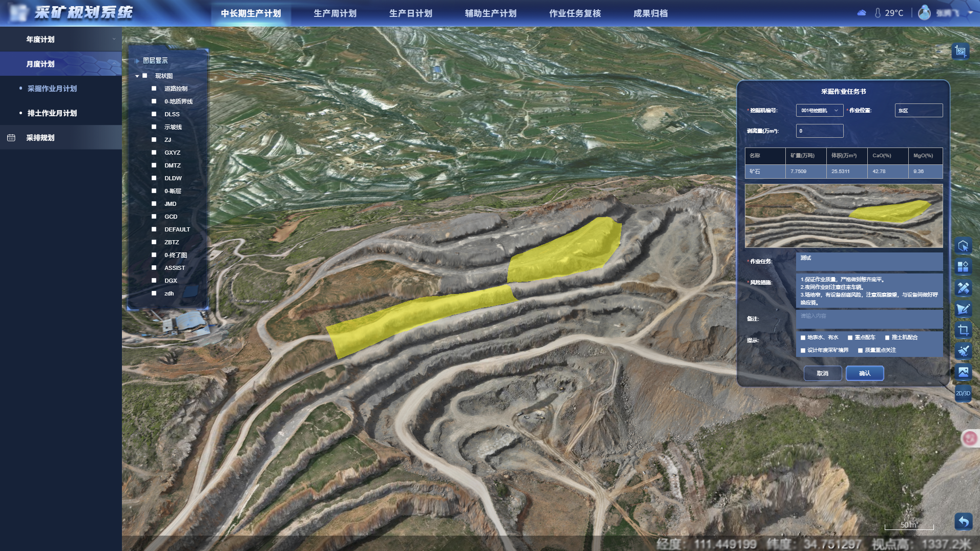Switch to the 生产周计划 tab
980x551 pixels.
tap(335, 13)
